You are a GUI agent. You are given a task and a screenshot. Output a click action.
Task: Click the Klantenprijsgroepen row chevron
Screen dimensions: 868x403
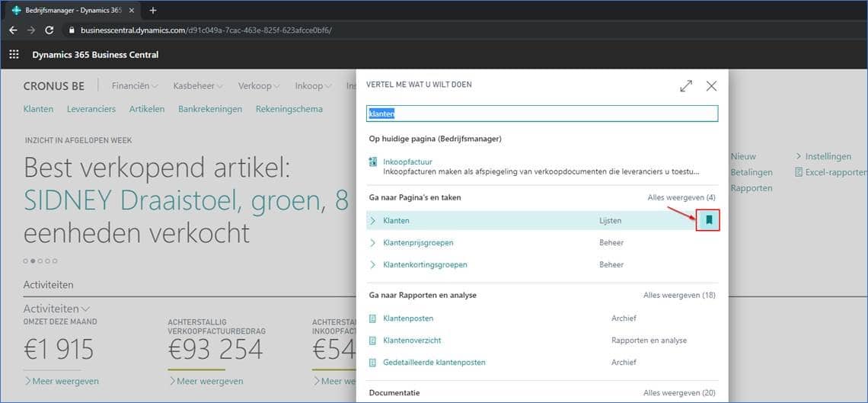click(x=372, y=242)
